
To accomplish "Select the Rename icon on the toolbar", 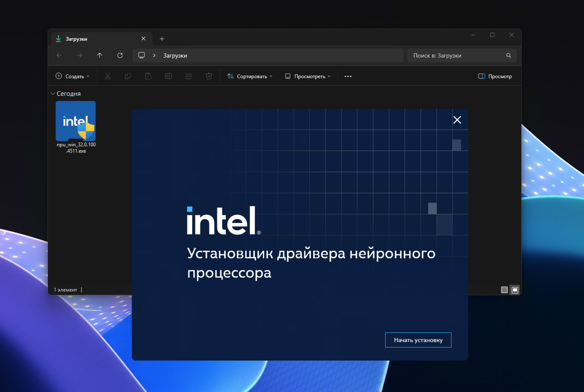I will (168, 76).
